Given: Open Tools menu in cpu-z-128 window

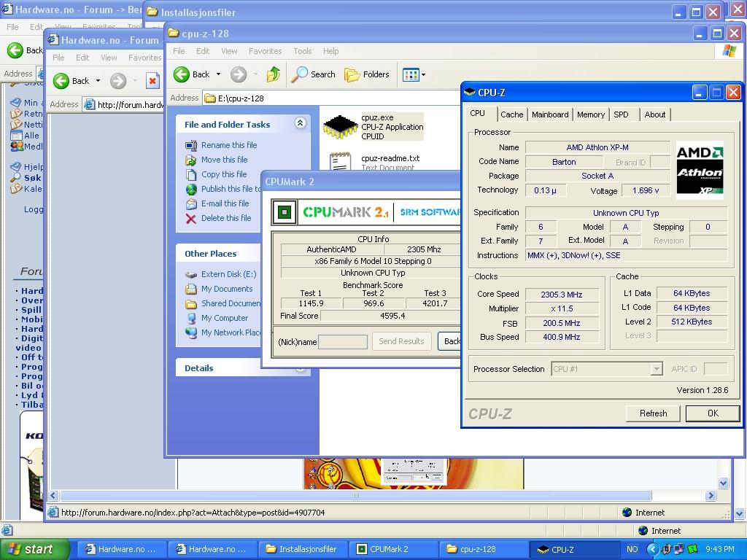Looking at the screenshot, I should [x=302, y=51].
